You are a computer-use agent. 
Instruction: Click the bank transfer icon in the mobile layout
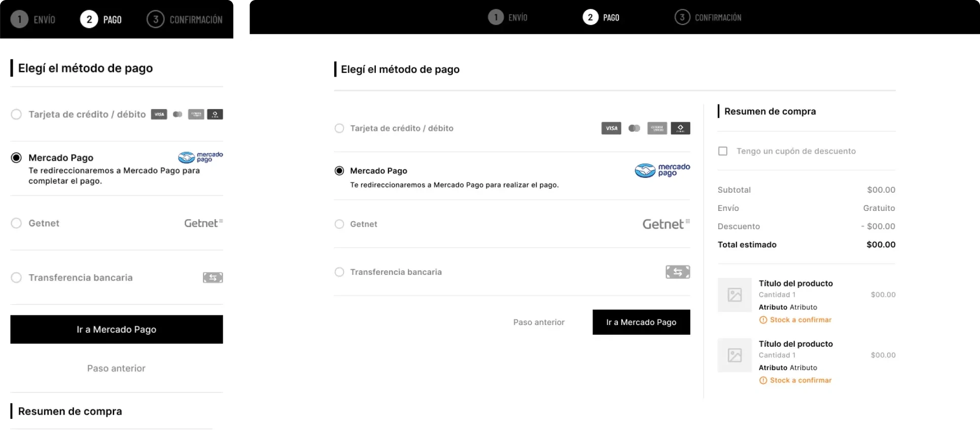pos(213,277)
